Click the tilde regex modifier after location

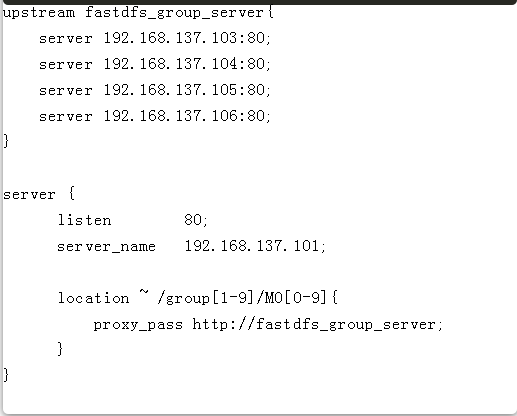tap(144, 293)
